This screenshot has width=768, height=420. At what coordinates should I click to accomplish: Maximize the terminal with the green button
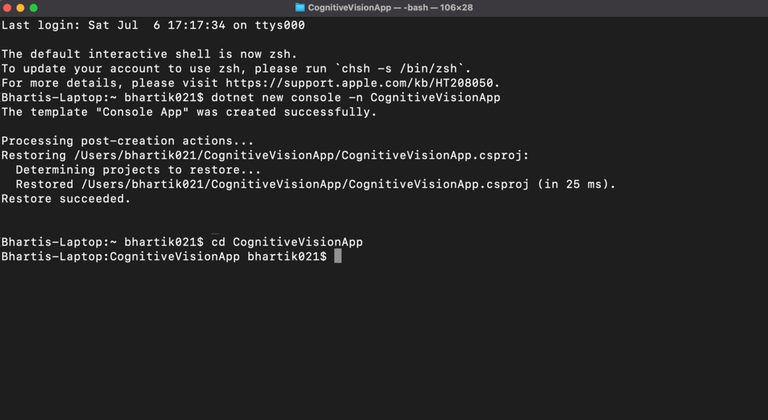click(33, 8)
